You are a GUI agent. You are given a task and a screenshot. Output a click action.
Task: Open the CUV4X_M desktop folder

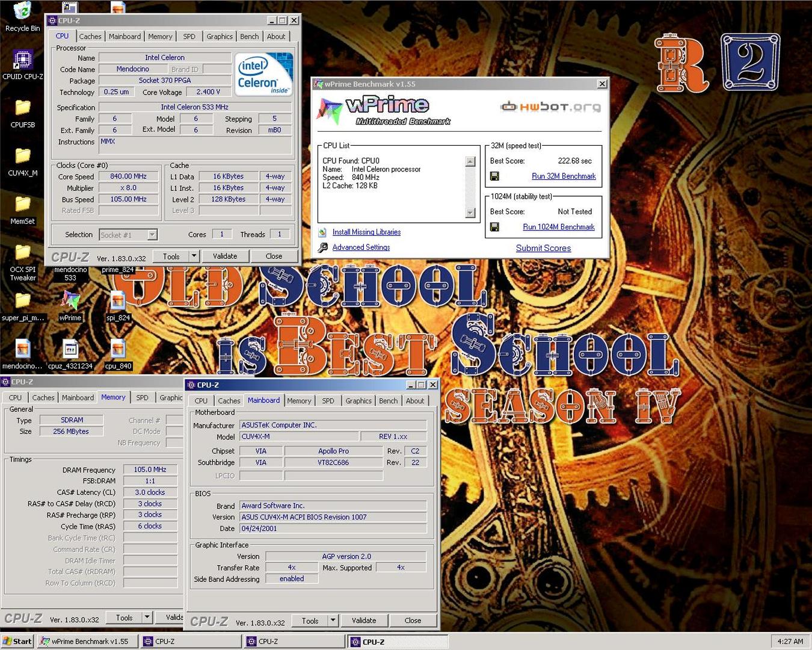coord(22,161)
